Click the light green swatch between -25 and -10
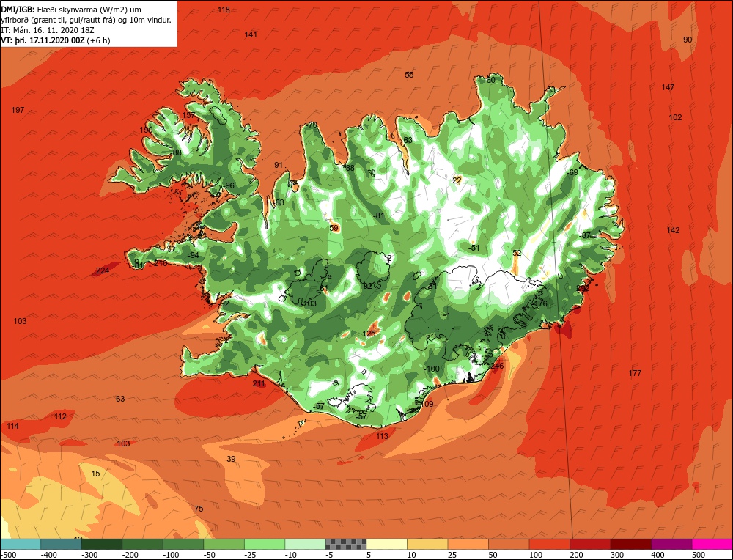Viewport: 733px width, 560px height. (265, 544)
